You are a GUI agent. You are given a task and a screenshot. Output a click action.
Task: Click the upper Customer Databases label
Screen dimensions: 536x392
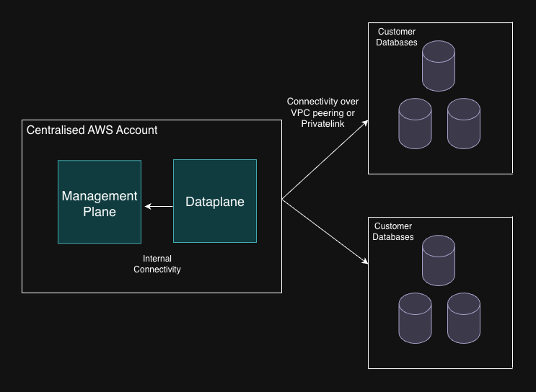click(395, 37)
